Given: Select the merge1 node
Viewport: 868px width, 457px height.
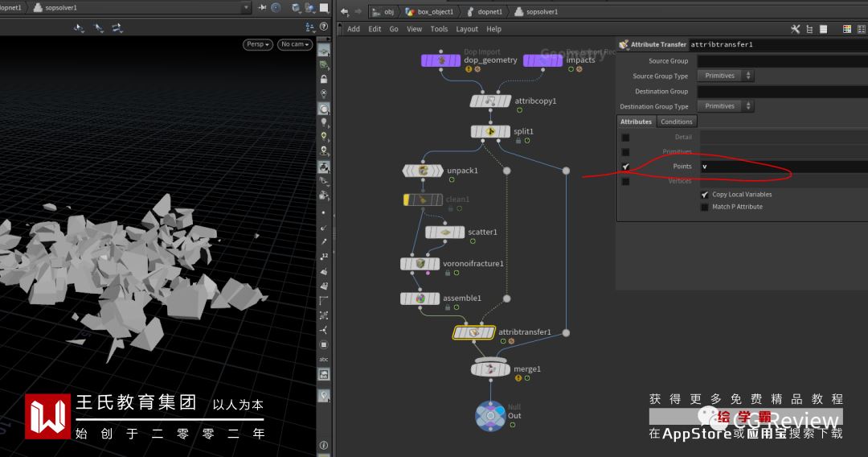Looking at the screenshot, I should click(x=490, y=368).
